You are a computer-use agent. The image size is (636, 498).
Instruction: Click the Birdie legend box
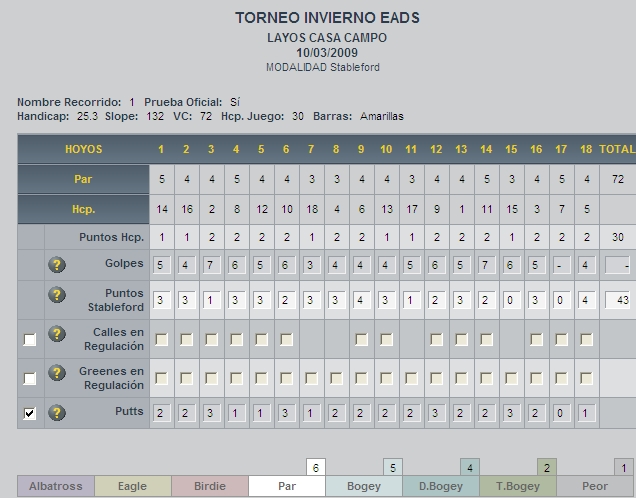click(210, 486)
